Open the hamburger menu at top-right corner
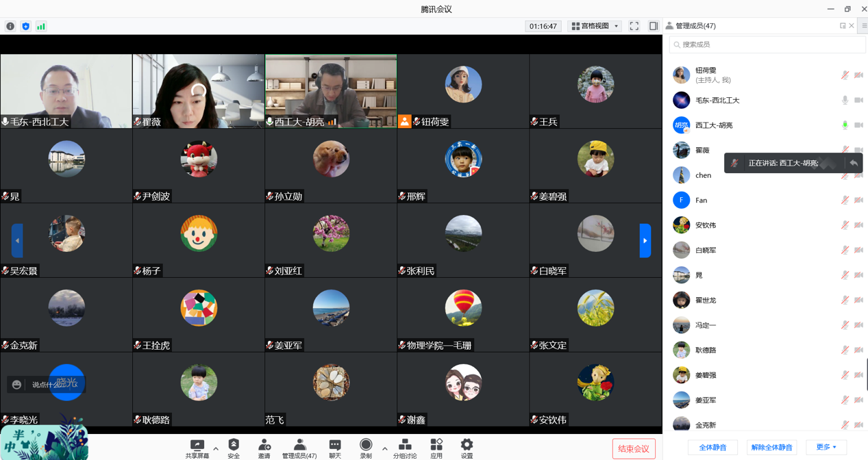Image resolution: width=868 pixels, height=460 pixels. (x=864, y=26)
